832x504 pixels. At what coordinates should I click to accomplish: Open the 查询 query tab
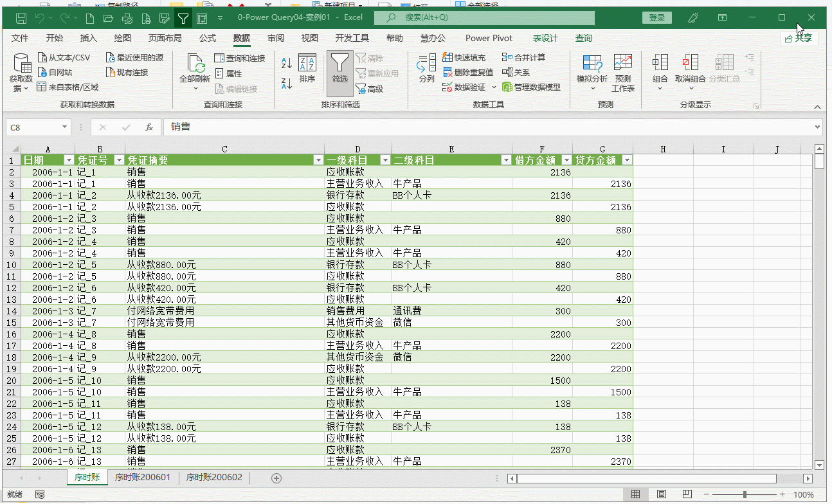[584, 38]
